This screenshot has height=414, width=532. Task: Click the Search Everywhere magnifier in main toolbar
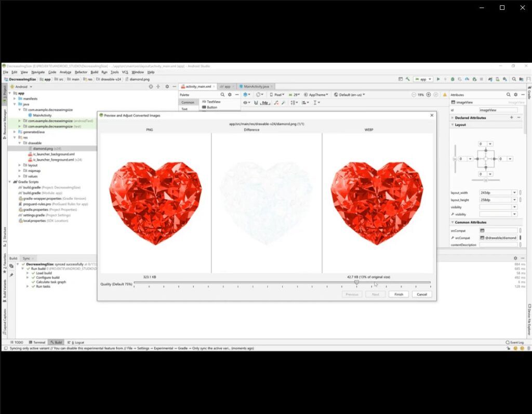coord(514,79)
